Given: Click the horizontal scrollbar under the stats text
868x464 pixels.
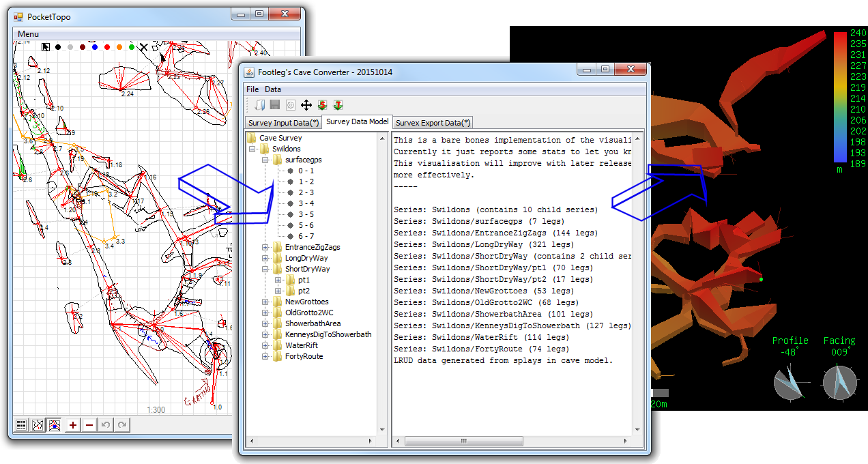Looking at the screenshot, I should pos(464,441).
